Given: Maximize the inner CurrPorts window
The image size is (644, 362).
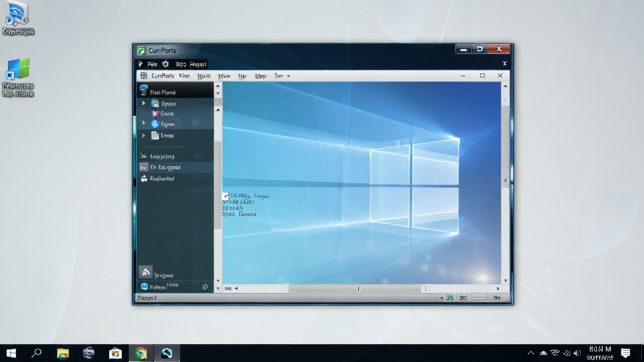Looking at the screenshot, I should coord(482,75).
